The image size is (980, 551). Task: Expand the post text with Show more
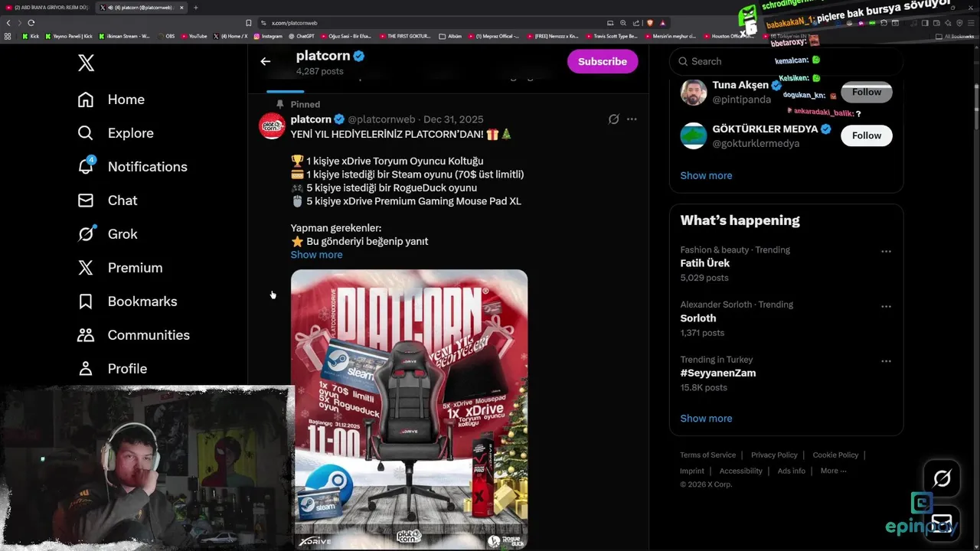(316, 255)
